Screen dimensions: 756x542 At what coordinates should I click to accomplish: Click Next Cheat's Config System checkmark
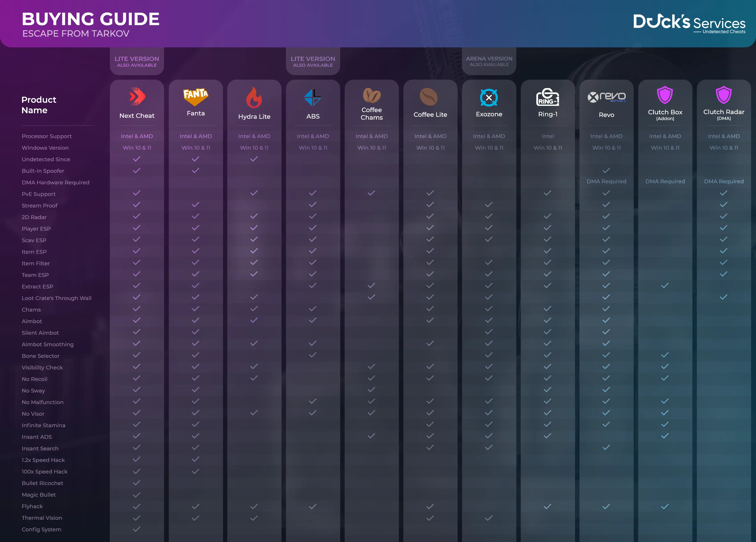(136, 529)
